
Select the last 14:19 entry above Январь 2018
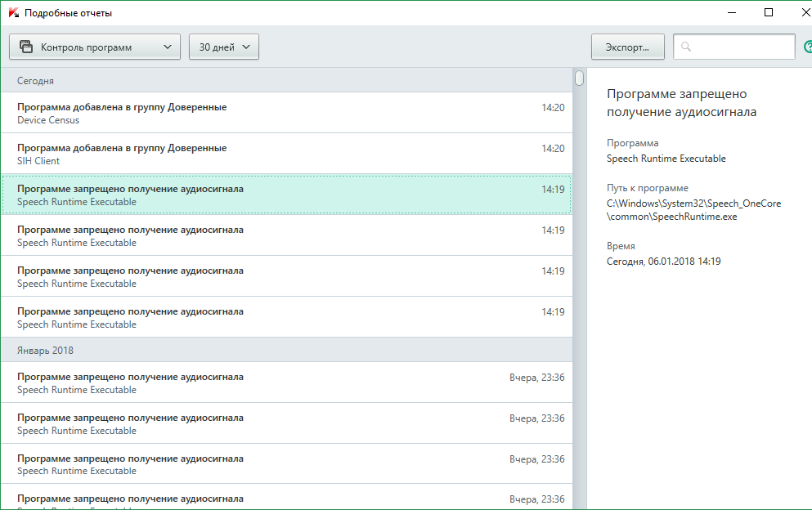click(286, 317)
